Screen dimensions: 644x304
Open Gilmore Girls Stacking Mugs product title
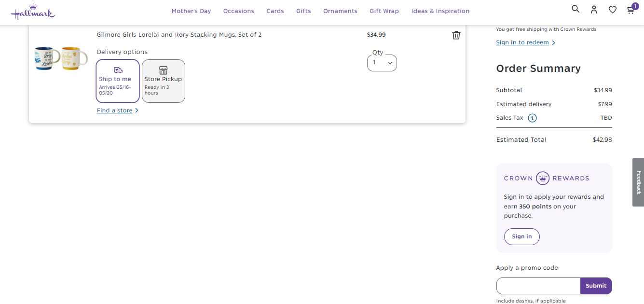(179, 35)
